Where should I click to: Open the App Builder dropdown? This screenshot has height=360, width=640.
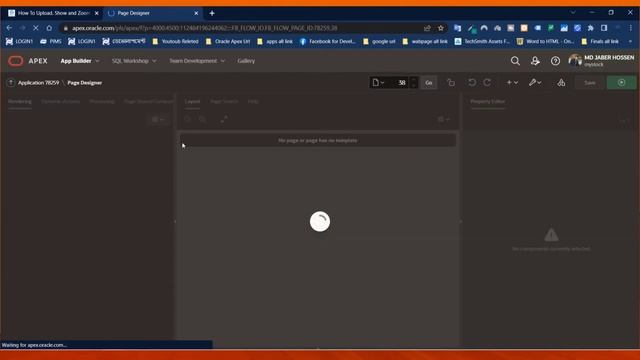(x=80, y=61)
